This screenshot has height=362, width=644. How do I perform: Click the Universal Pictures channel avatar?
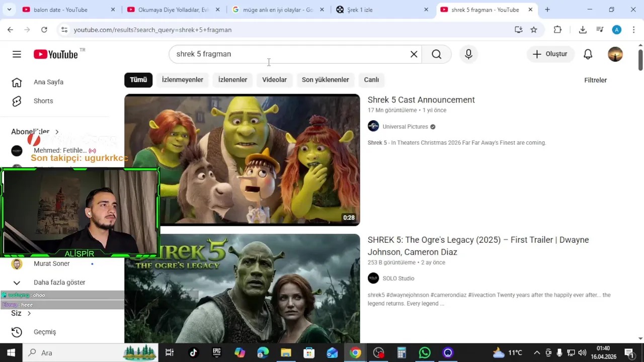[373, 126]
